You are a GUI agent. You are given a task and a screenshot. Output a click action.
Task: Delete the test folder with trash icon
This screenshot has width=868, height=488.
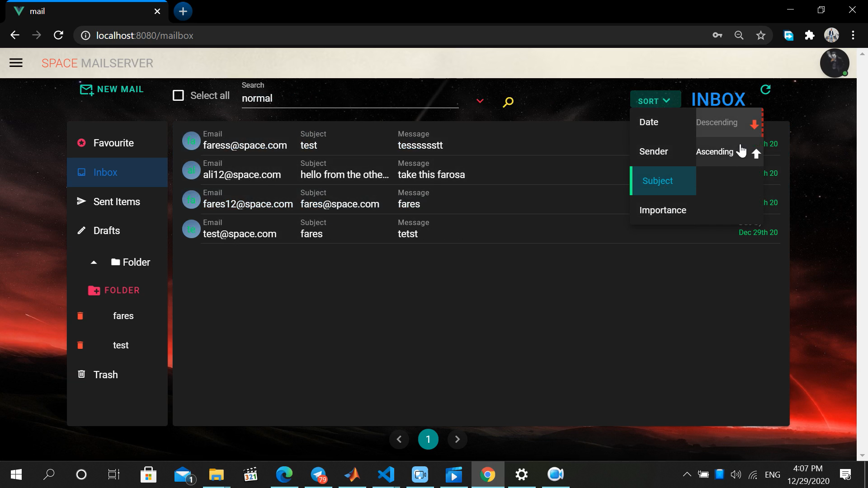[80, 345]
